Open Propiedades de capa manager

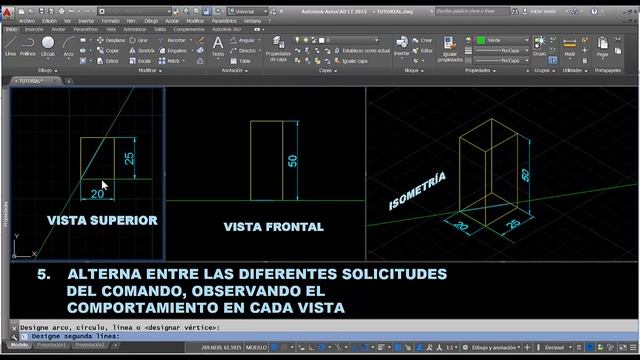pos(278,49)
